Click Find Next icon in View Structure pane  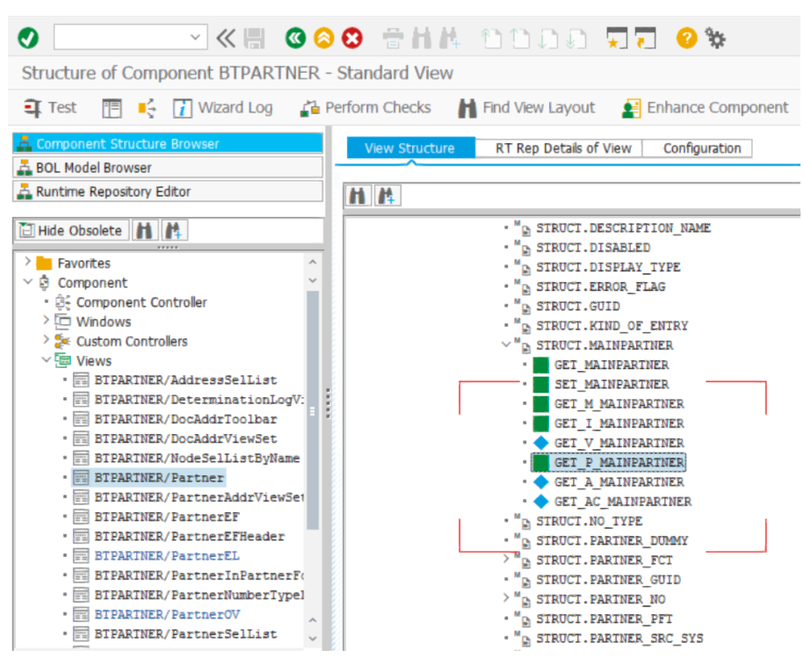coord(388,196)
